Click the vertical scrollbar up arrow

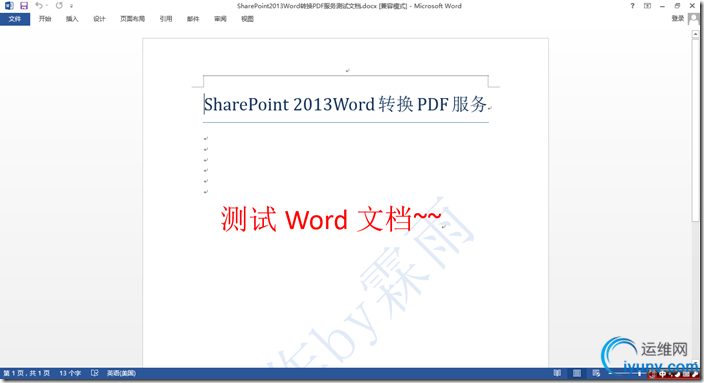coord(695,34)
